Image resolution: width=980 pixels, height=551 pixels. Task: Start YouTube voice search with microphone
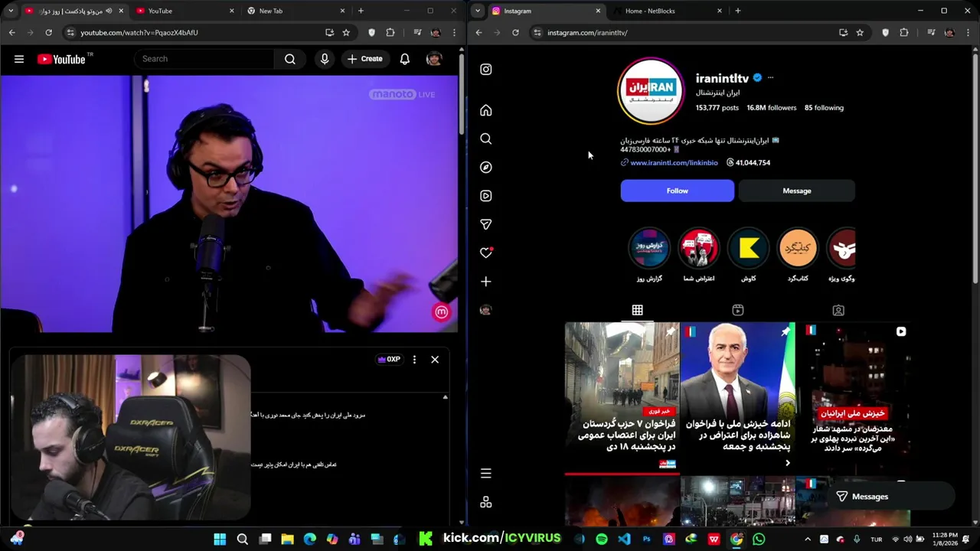[x=325, y=59]
